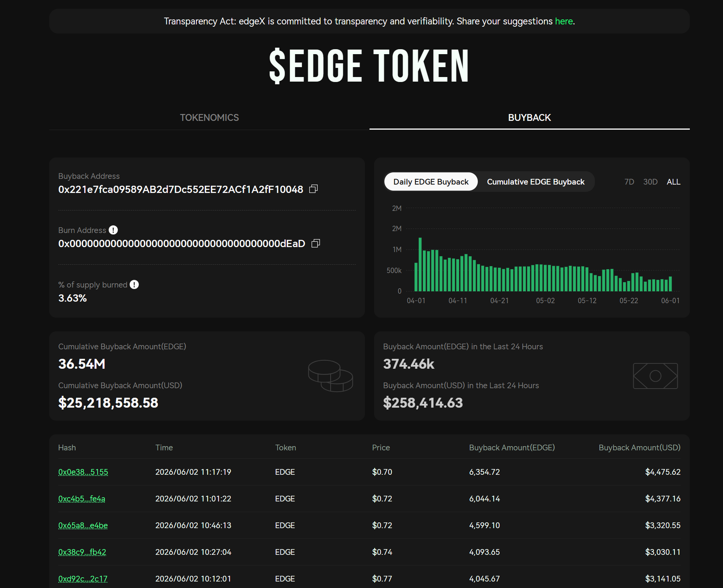Image resolution: width=723 pixels, height=588 pixels.
Task: Click the Hash column header
Action: 67,448
